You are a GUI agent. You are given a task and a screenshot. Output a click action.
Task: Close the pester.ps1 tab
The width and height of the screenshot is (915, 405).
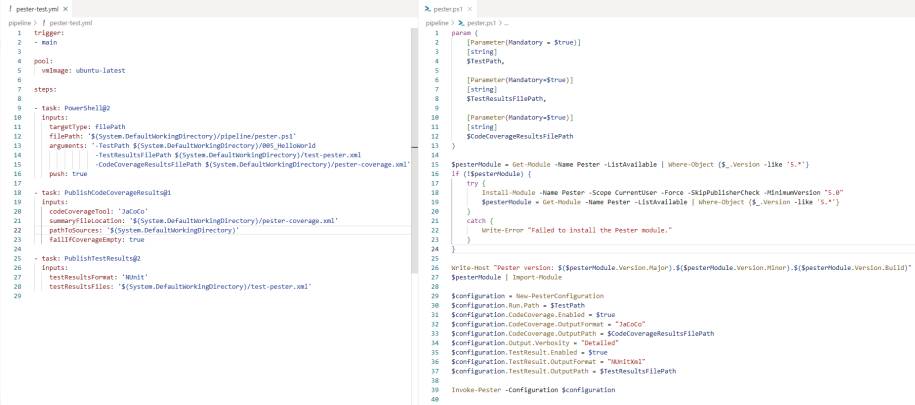click(x=469, y=9)
